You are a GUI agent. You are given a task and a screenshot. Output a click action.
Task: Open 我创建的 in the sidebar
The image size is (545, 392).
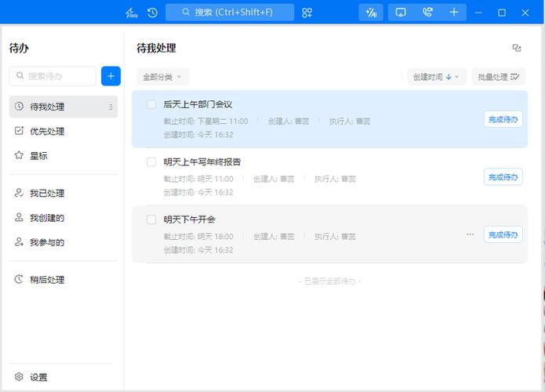click(64, 217)
